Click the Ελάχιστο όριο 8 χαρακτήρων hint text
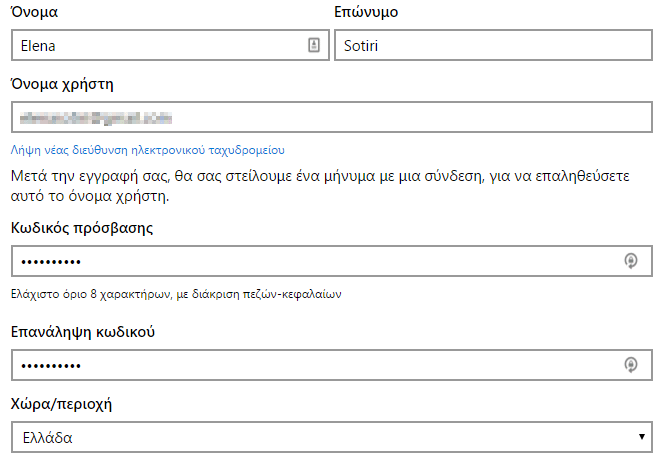This screenshot has width=662, height=462. 176,294
